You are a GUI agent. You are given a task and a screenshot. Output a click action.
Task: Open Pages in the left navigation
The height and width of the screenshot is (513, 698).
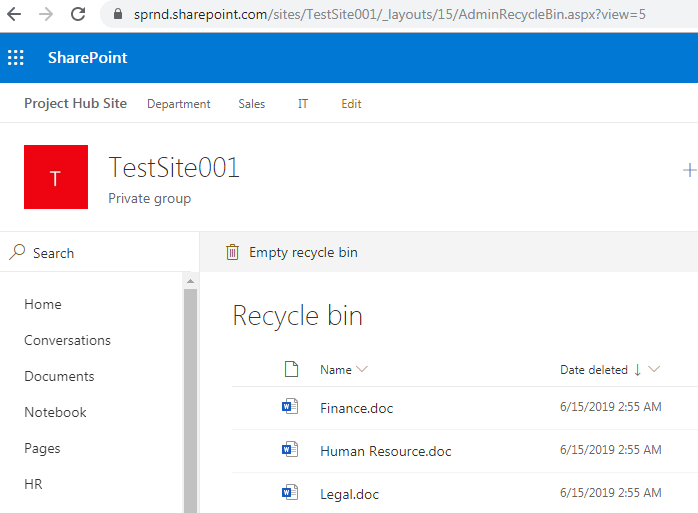pyautogui.click(x=42, y=448)
